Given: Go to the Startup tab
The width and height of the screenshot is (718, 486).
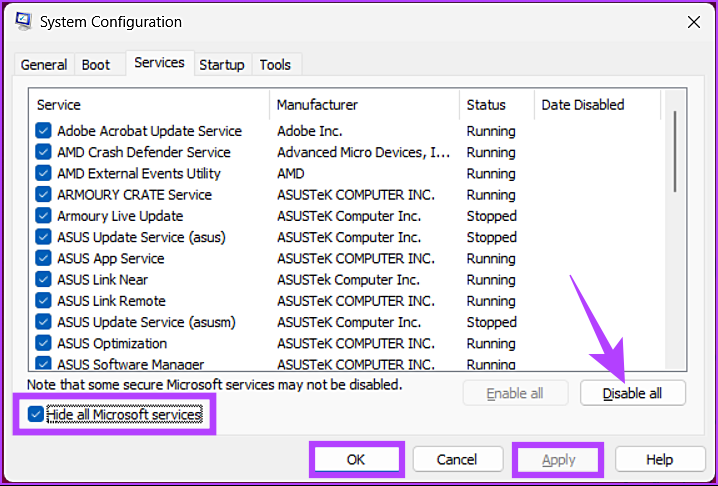Looking at the screenshot, I should click(222, 65).
